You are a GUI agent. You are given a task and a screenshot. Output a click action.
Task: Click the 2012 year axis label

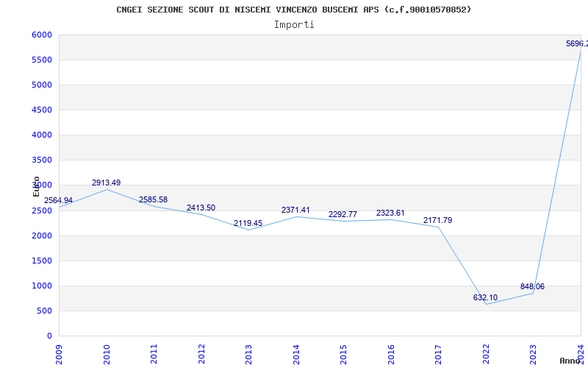click(201, 354)
